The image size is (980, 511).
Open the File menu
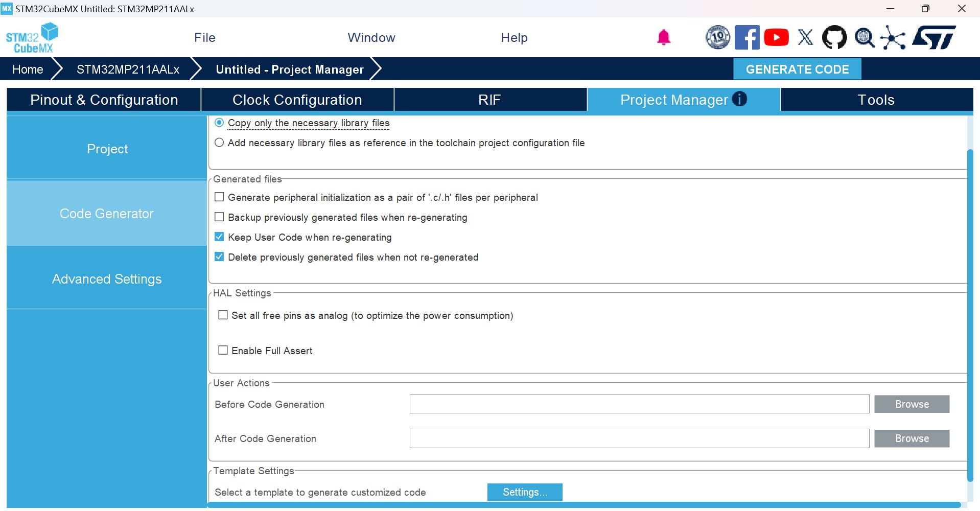[x=205, y=37]
